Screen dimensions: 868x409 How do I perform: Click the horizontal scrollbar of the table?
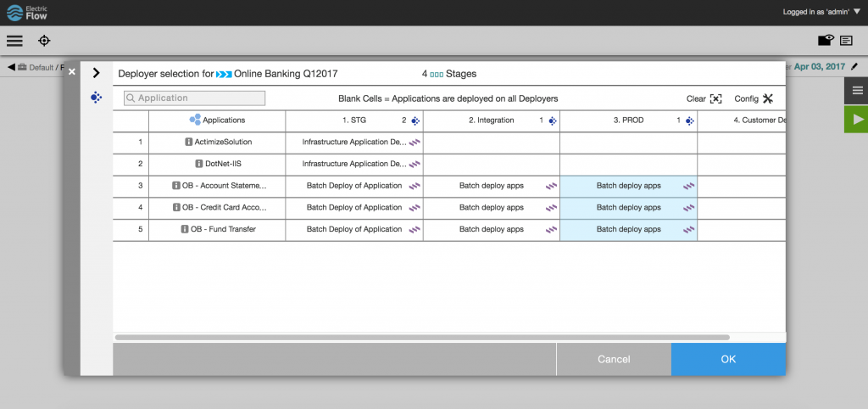pyautogui.click(x=422, y=337)
